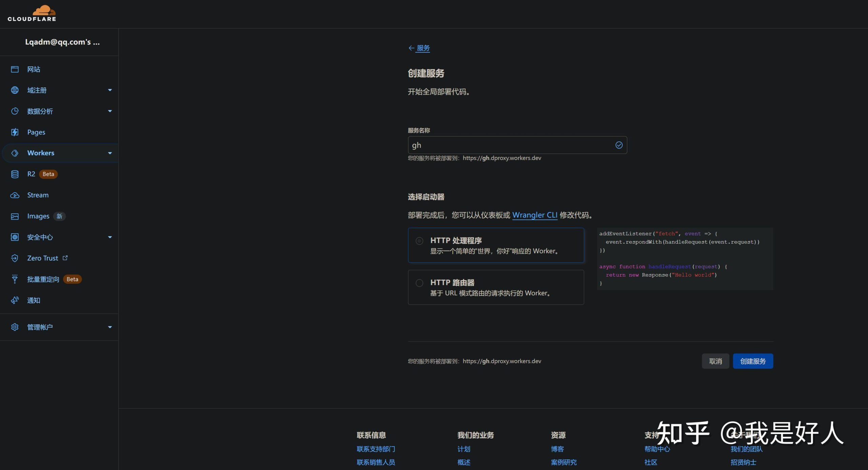Click the Zero Trust external link icon

coord(65,258)
